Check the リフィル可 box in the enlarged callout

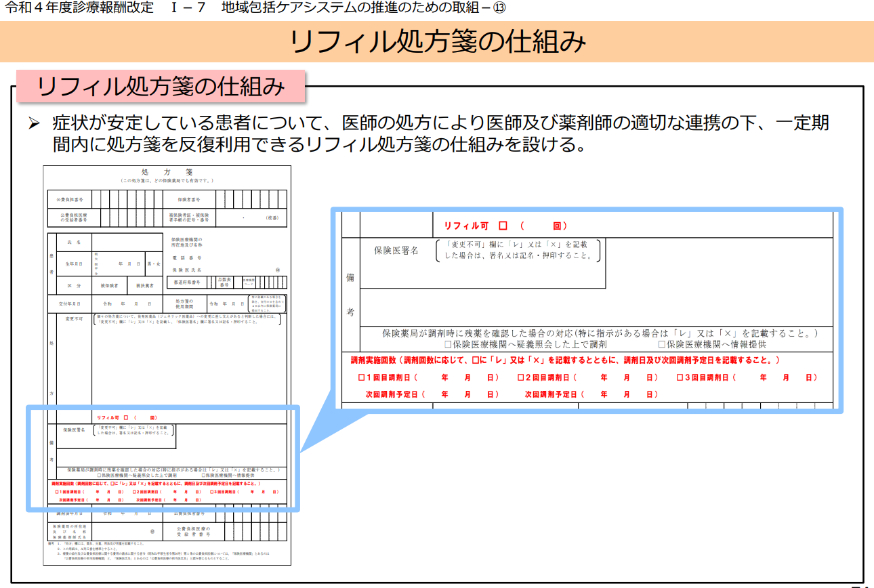[503, 226]
